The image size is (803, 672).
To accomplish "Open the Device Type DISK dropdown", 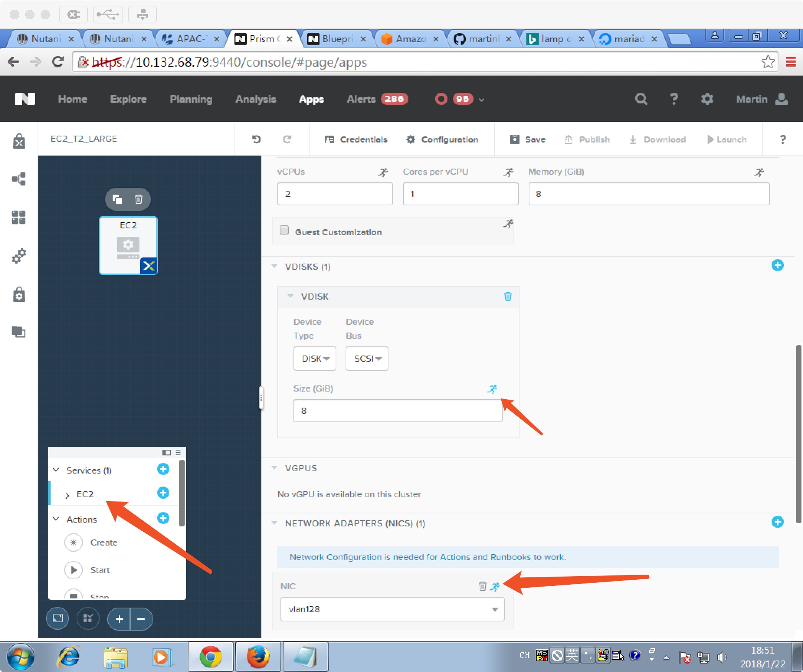I will tap(315, 359).
